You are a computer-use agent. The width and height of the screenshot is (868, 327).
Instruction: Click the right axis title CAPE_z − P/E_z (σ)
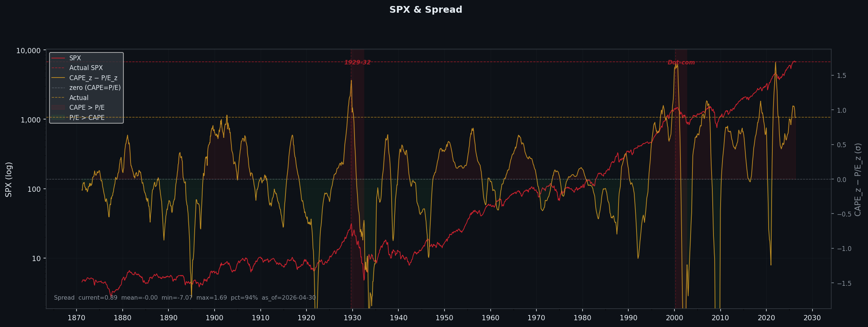click(857, 179)
